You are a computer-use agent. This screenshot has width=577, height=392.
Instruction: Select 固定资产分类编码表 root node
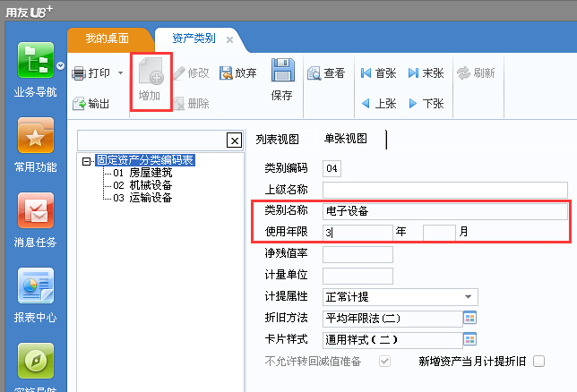[145, 160]
